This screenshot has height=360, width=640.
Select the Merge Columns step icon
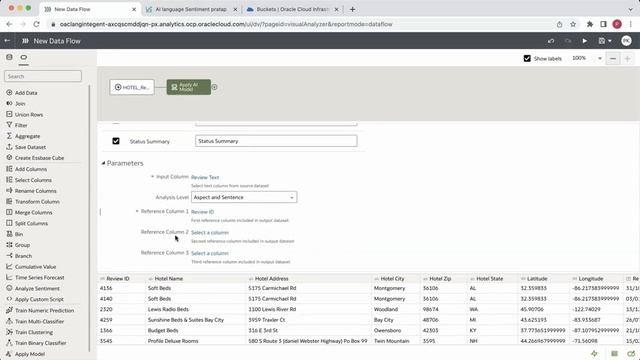pos(9,212)
